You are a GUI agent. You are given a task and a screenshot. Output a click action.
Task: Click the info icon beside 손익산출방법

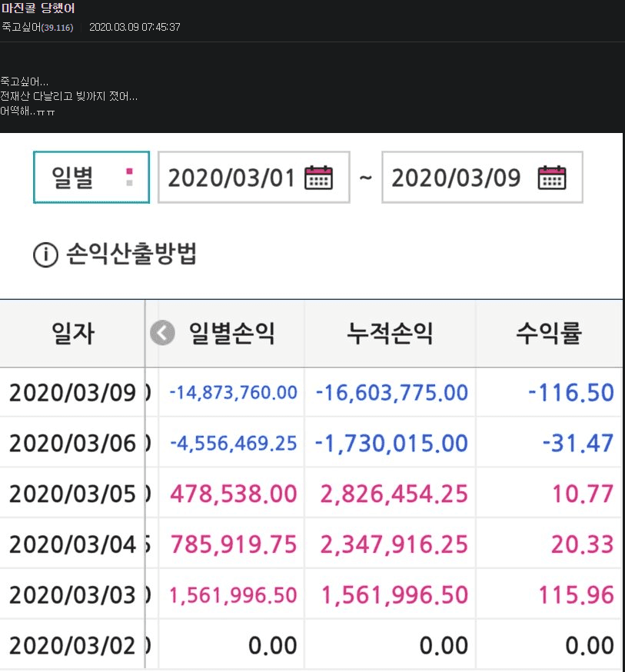[45, 255]
